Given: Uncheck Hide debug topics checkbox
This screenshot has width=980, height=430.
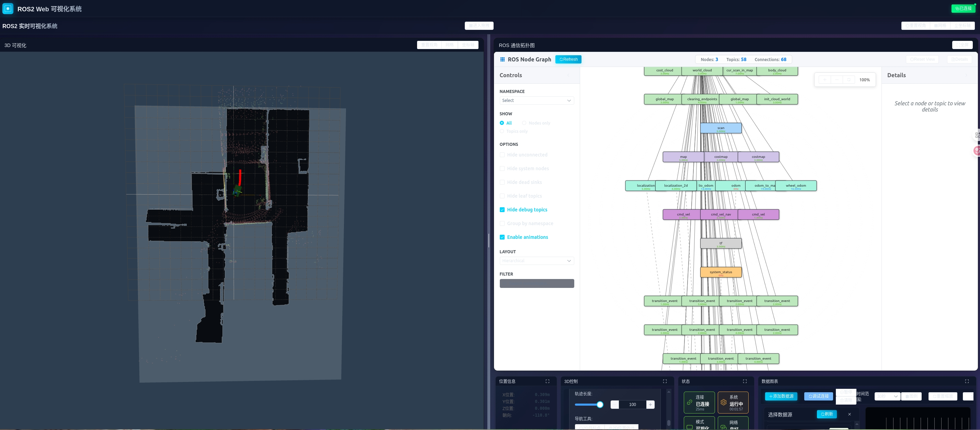Looking at the screenshot, I should pos(502,210).
